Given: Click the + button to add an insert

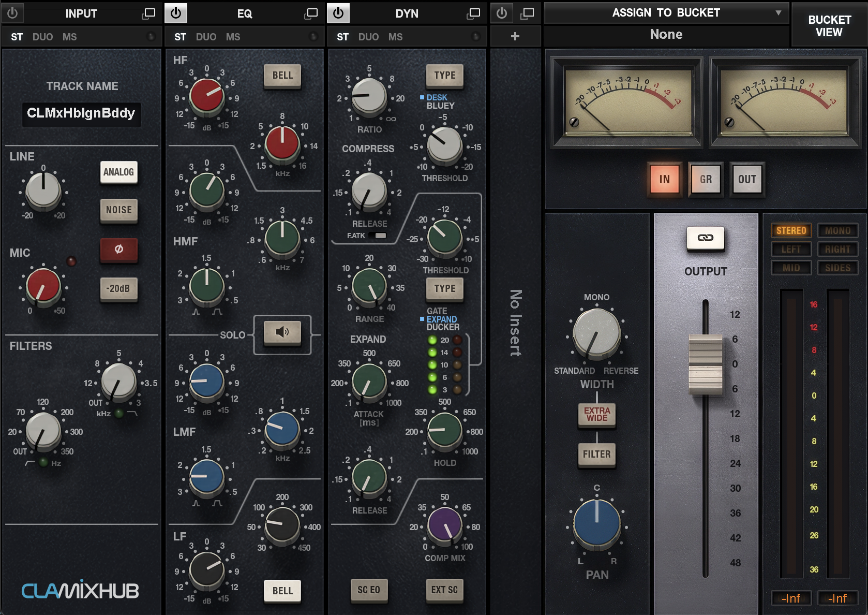Looking at the screenshot, I should pyautogui.click(x=515, y=36).
